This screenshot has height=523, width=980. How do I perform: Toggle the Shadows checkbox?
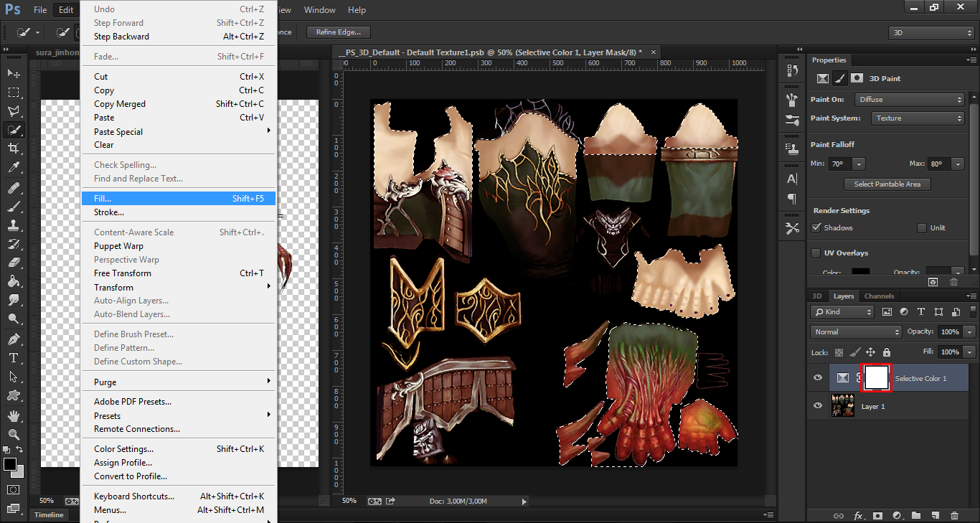click(816, 227)
